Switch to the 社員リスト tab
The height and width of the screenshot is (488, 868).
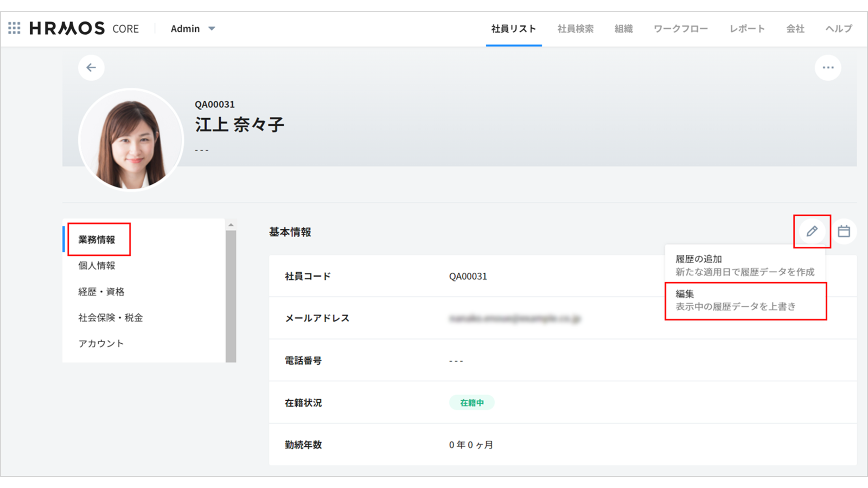[513, 29]
